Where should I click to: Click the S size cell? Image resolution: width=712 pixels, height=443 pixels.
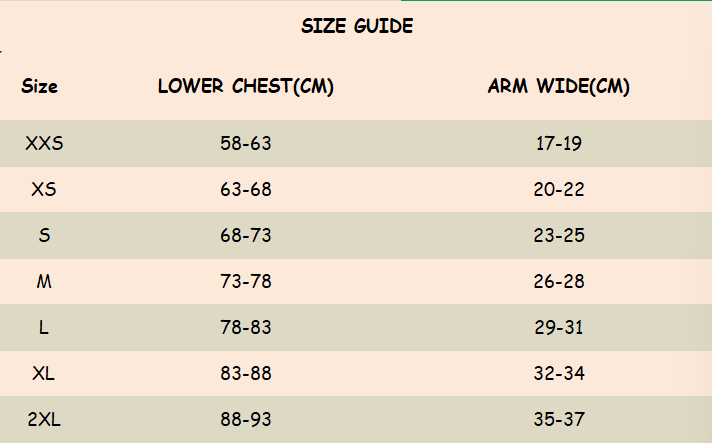pyautogui.click(x=44, y=235)
